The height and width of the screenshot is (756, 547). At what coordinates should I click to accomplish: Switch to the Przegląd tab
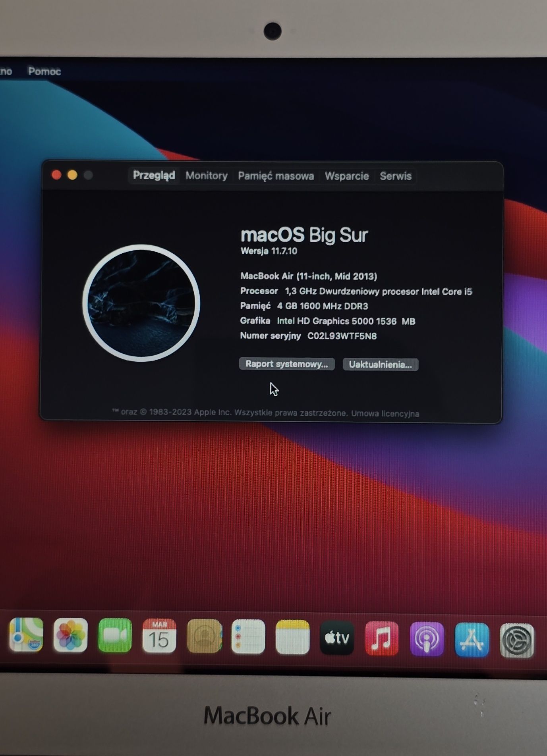(x=154, y=175)
